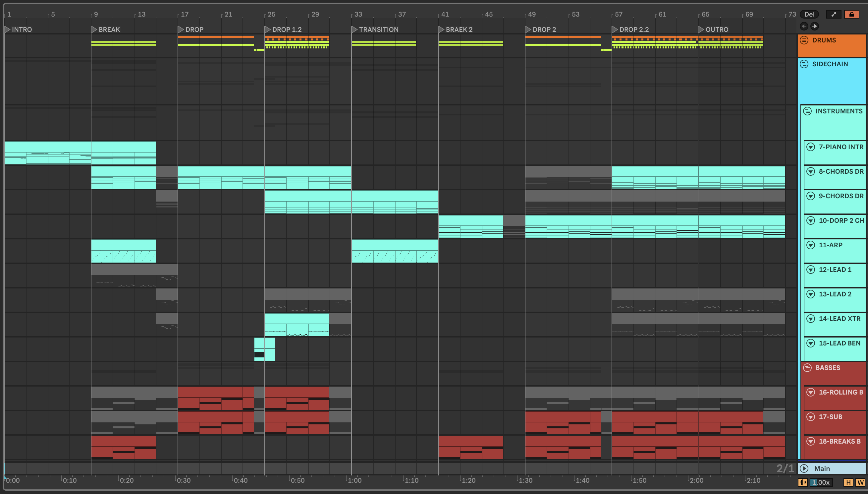Click bar 49 on the beat ruler
The width and height of the screenshot is (868, 494).
532,14
